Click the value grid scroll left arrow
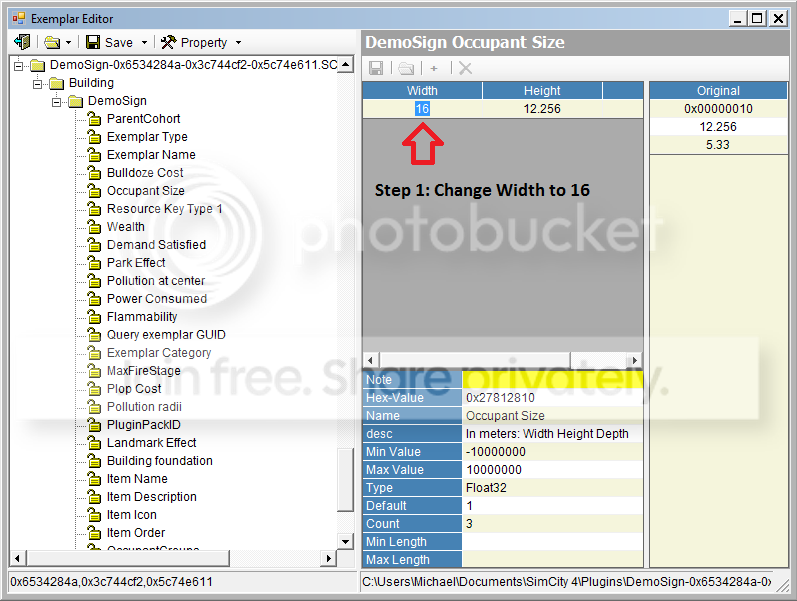Viewport: 797px width, 601px height. (370, 360)
